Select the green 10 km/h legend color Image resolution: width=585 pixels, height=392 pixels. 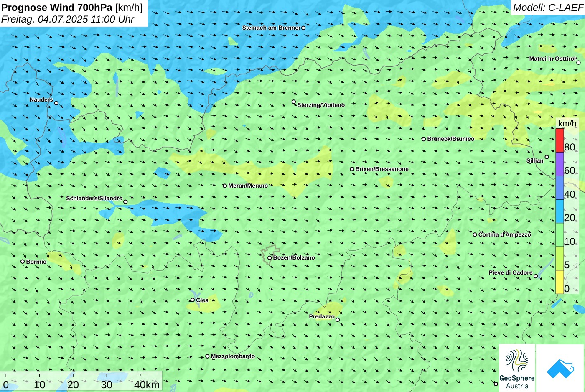[x=560, y=235]
